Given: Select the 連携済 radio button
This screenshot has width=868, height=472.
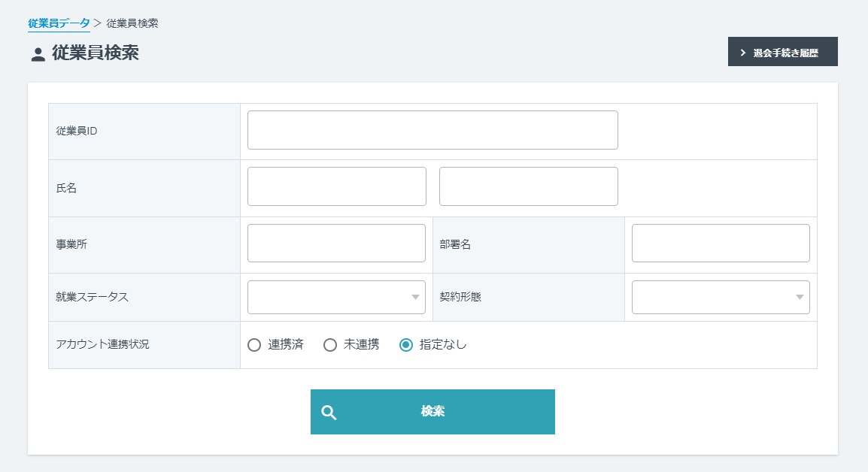Looking at the screenshot, I should 254,345.
